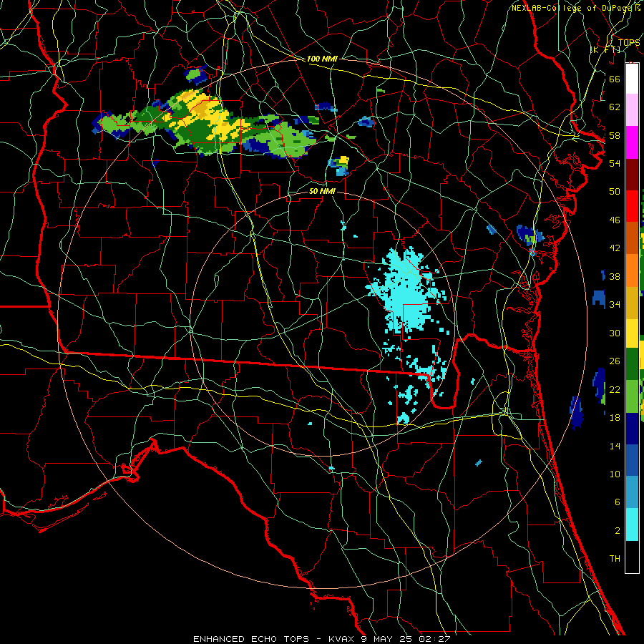Click the white swatch at top of legend

(x=632, y=79)
